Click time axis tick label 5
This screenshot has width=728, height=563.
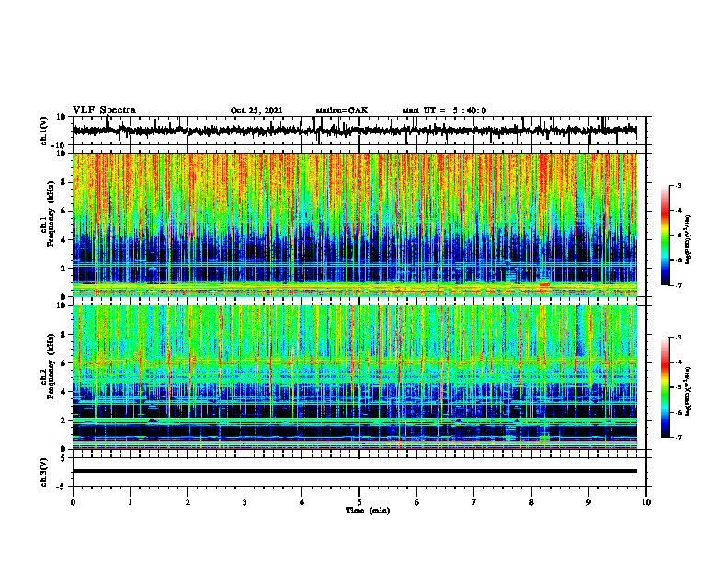(x=359, y=502)
